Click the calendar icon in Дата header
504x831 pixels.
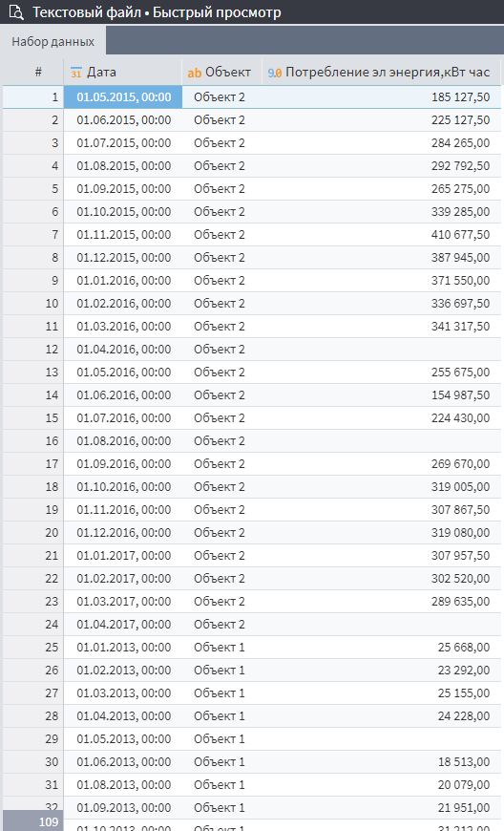(x=75, y=73)
